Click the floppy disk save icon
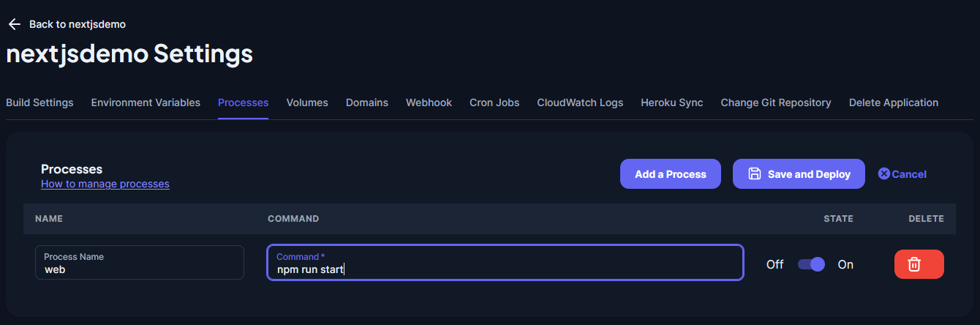The image size is (980, 325). (755, 174)
